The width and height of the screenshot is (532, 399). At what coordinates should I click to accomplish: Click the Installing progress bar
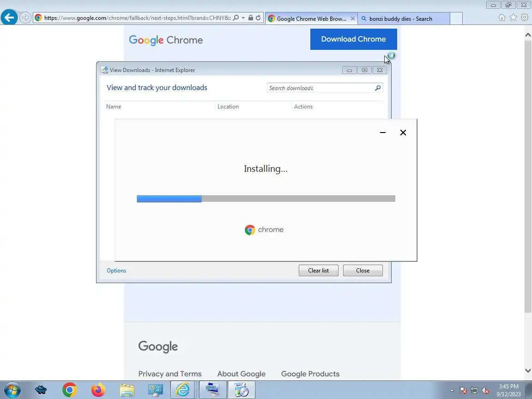266,199
